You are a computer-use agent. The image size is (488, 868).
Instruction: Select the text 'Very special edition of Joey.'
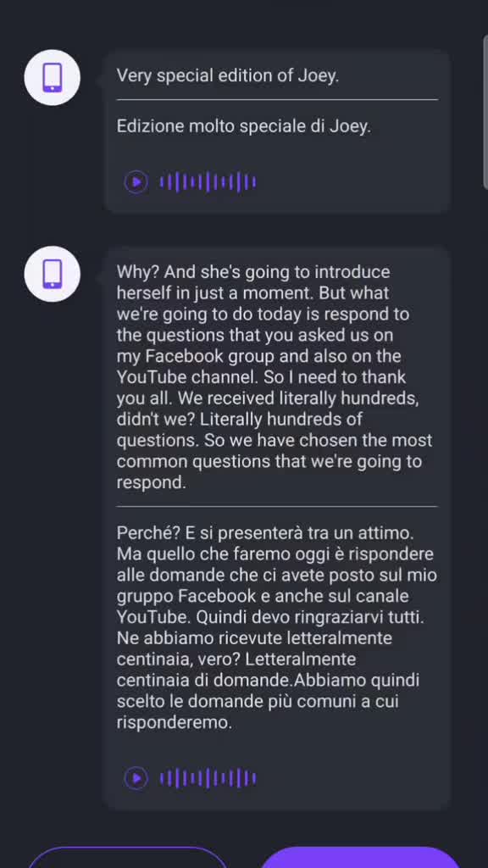pyautogui.click(x=227, y=75)
